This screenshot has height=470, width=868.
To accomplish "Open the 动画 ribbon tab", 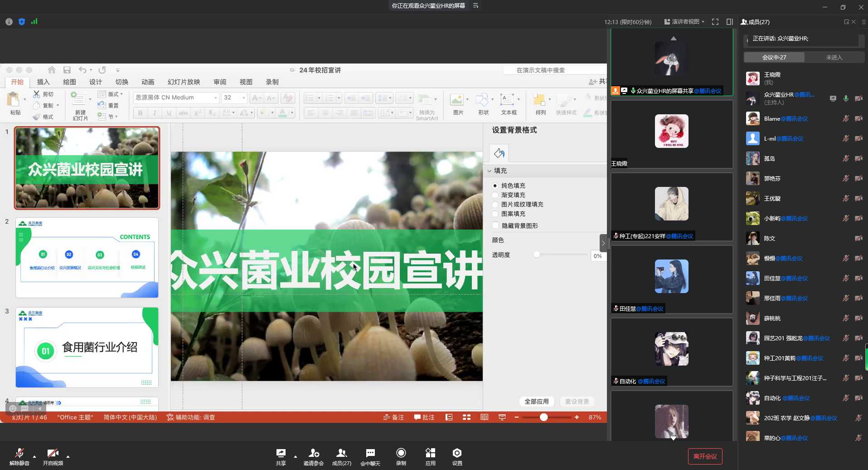I will pyautogui.click(x=148, y=82).
